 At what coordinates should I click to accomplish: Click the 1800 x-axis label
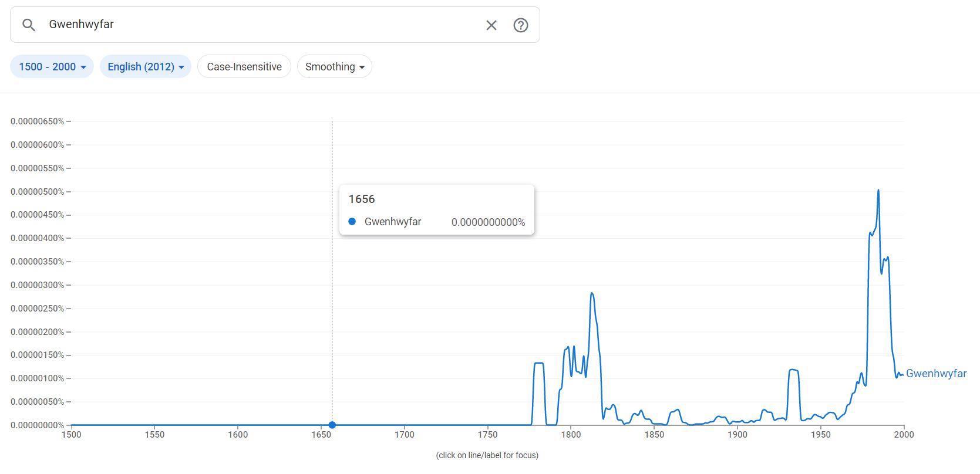pyautogui.click(x=571, y=435)
